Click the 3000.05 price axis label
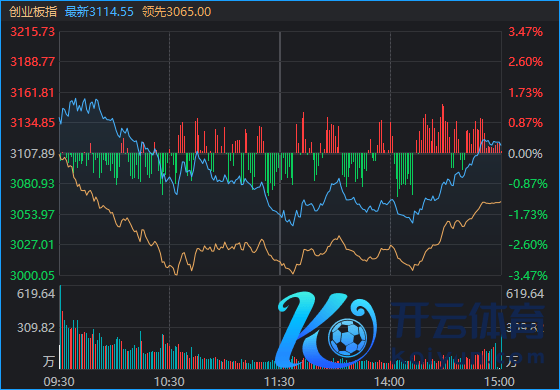This screenshot has width=560, height=390. point(32,276)
